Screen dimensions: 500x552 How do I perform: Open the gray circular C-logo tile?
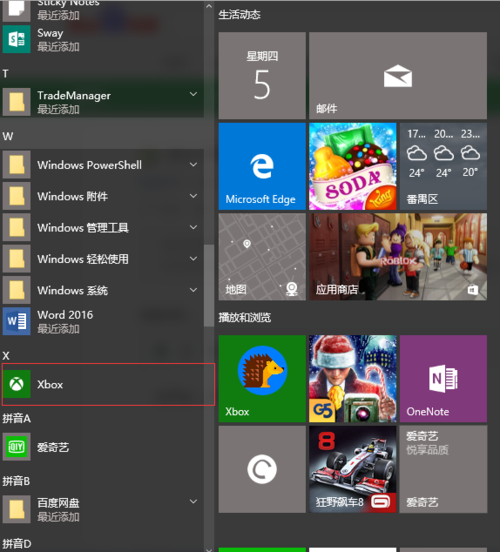(262, 469)
